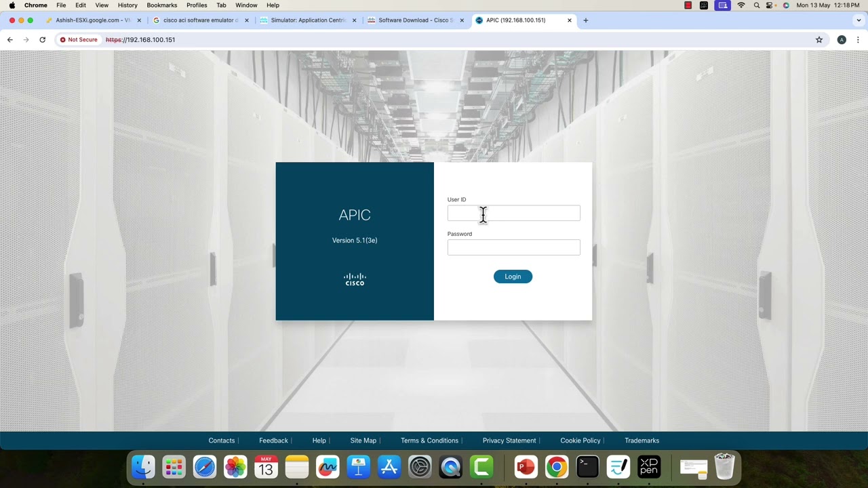Image resolution: width=868 pixels, height=488 pixels.
Task: Open the Bookmarks menu
Action: point(162,5)
